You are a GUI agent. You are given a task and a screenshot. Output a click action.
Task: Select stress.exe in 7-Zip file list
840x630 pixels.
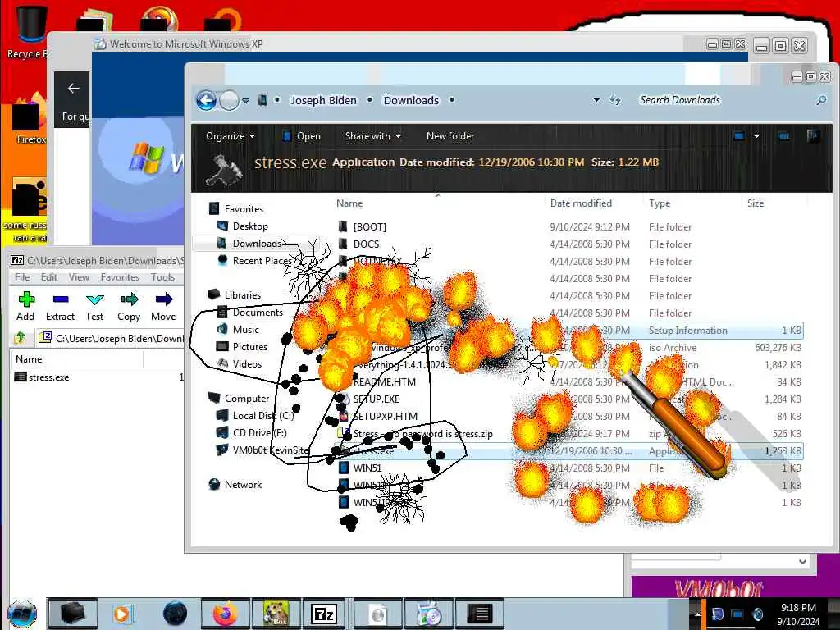42,377
